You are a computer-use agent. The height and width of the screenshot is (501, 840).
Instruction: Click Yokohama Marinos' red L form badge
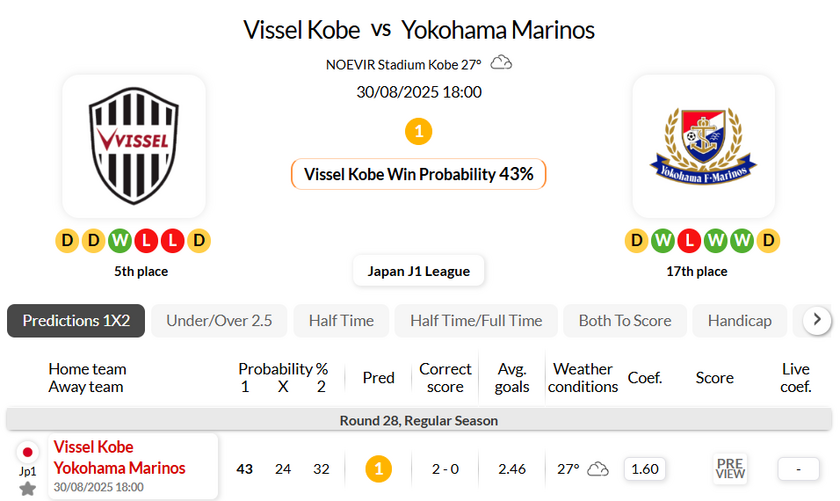[x=690, y=241]
